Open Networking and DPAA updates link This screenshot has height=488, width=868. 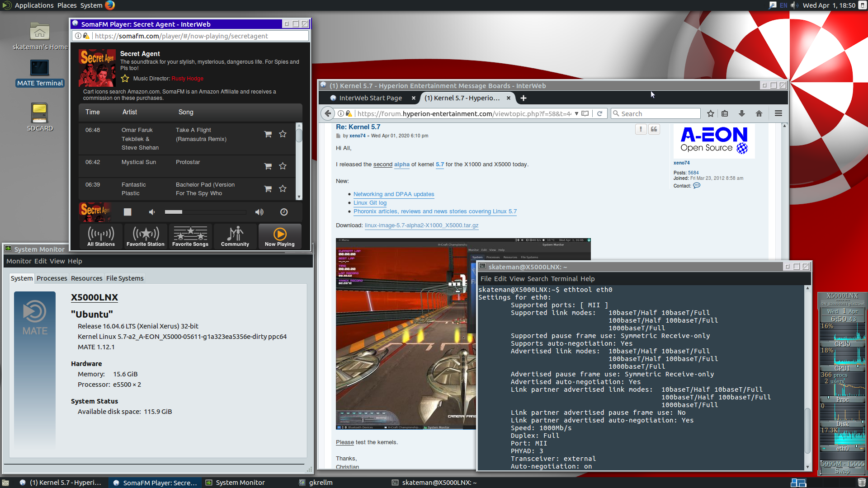(x=394, y=194)
